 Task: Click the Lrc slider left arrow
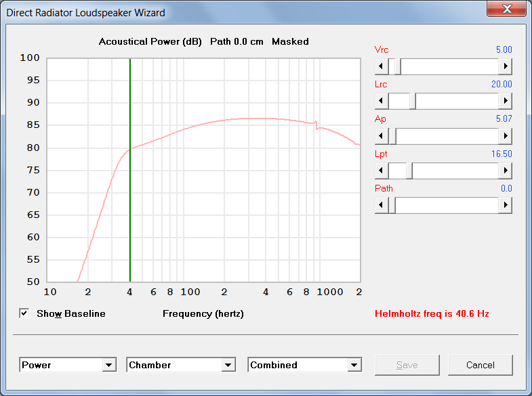click(382, 101)
